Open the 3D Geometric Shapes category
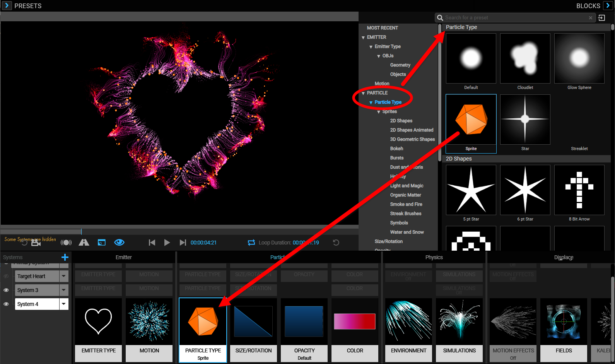Viewport: 615px width, 364px height. click(412, 139)
